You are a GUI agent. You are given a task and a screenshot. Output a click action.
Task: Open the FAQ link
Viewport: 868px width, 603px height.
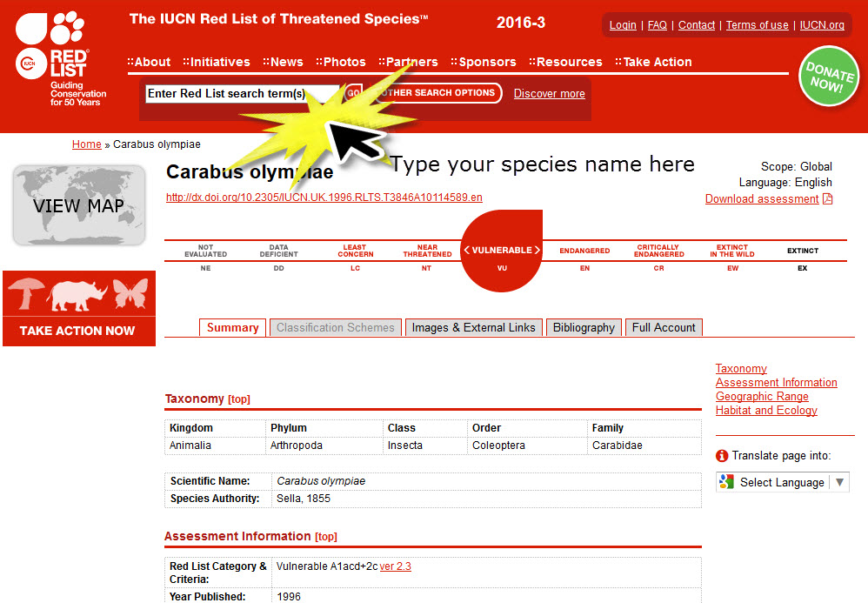[658, 25]
